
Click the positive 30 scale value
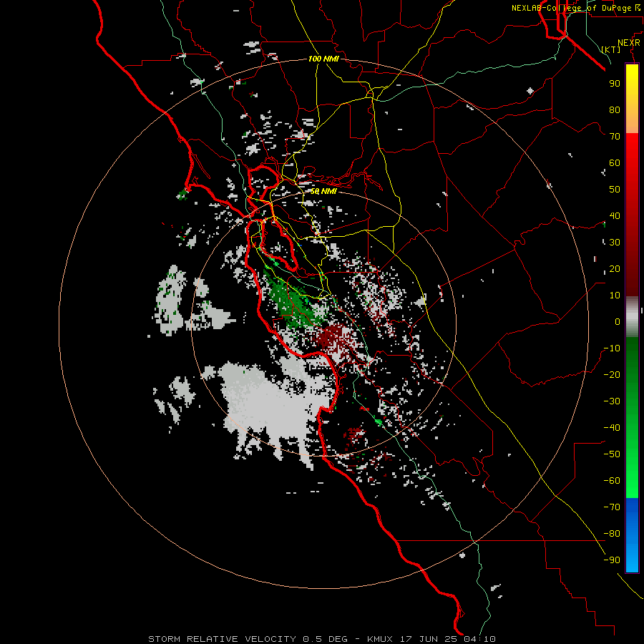click(615, 243)
